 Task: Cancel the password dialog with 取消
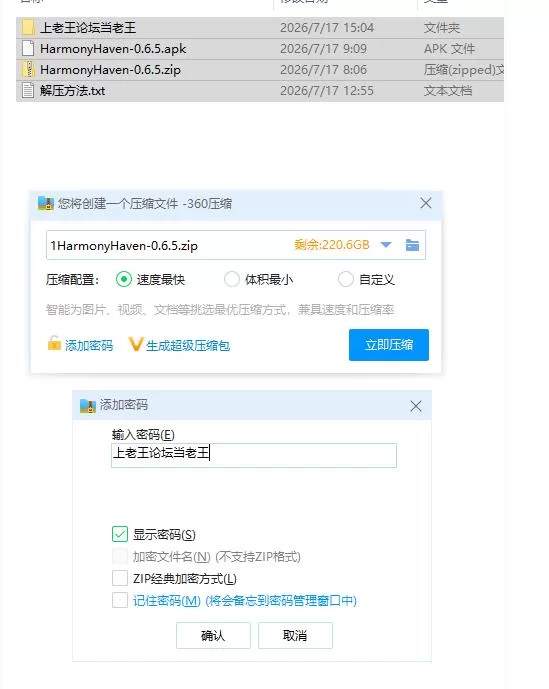(295, 635)
